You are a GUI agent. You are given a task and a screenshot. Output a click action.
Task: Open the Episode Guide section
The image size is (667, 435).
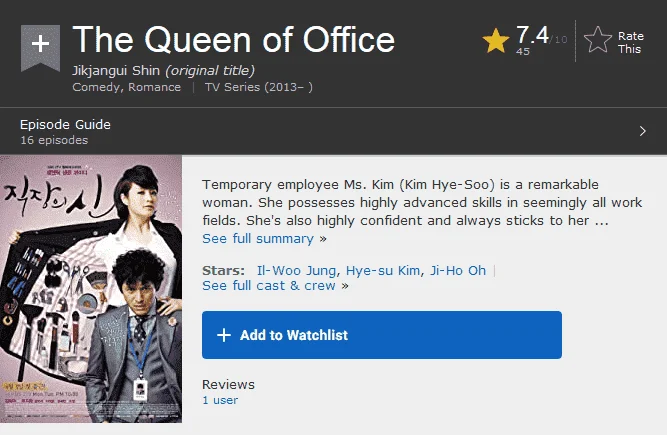tap(65, 125)
